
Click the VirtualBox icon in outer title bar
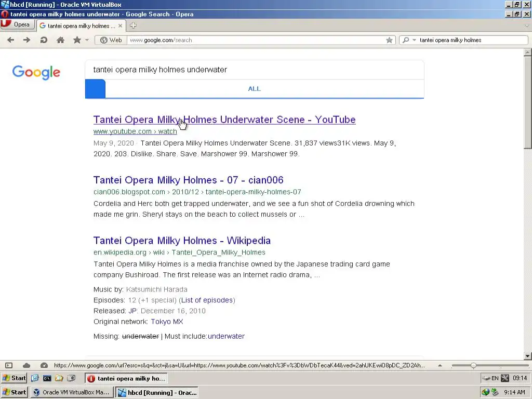[x=5, y=4]
